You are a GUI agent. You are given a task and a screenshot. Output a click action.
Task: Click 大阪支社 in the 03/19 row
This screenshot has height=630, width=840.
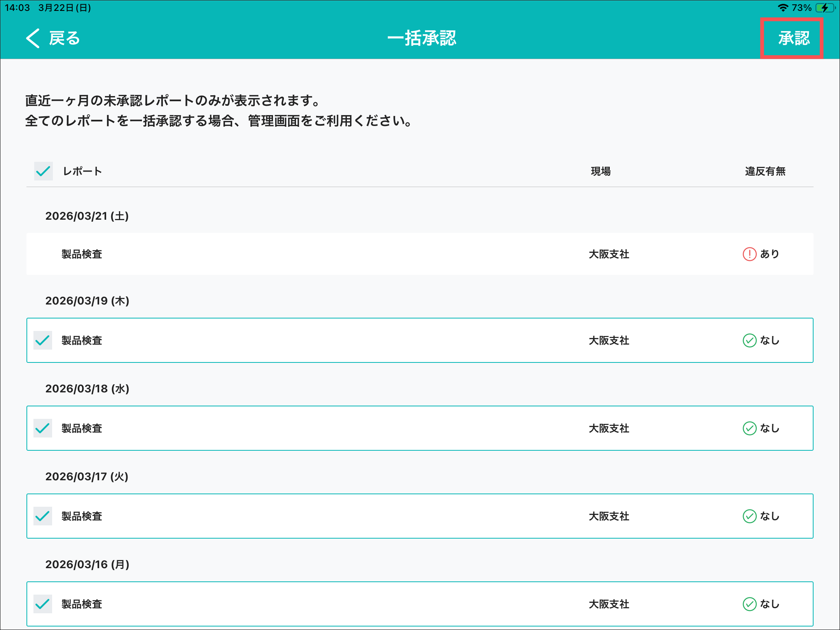609,340
